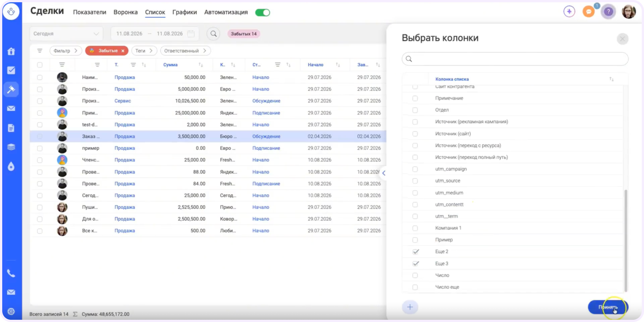Open the deals gavel sidebar icon
The width and height of the screenshot is (644, 322).
click(11, 89)
